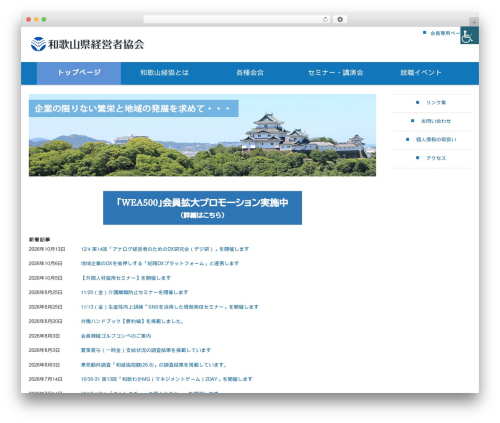This screenshot has height=423, width=500.
Task: Click the 2026年7月14日 date text
Action: (x=46, y=379)
